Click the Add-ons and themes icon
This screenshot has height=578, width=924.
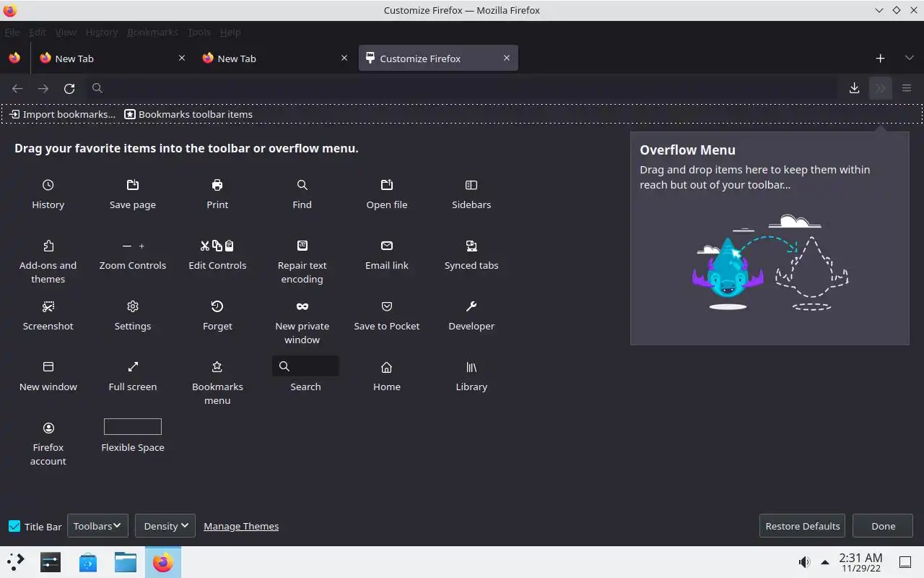click(48, 246)
